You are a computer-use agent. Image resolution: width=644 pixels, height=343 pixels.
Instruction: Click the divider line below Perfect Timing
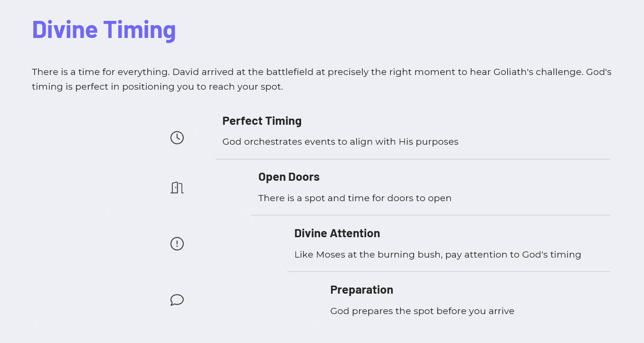coord(413,159)
